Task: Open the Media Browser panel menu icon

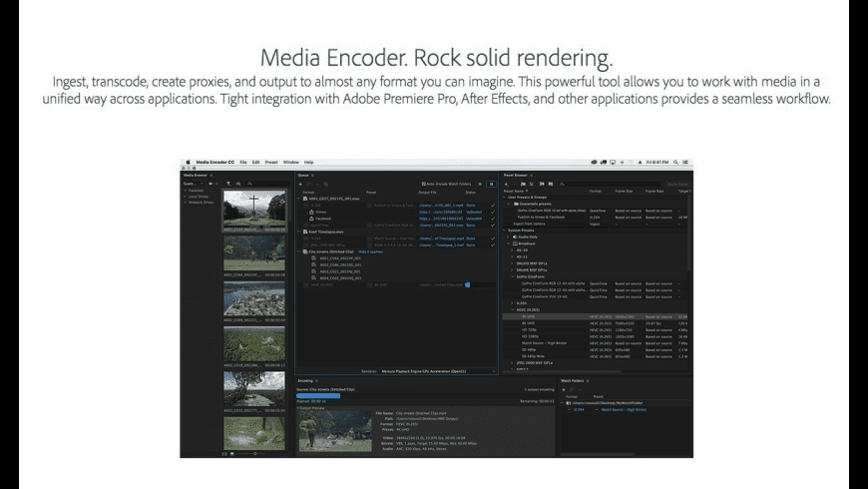Action: tap(211, 175)
